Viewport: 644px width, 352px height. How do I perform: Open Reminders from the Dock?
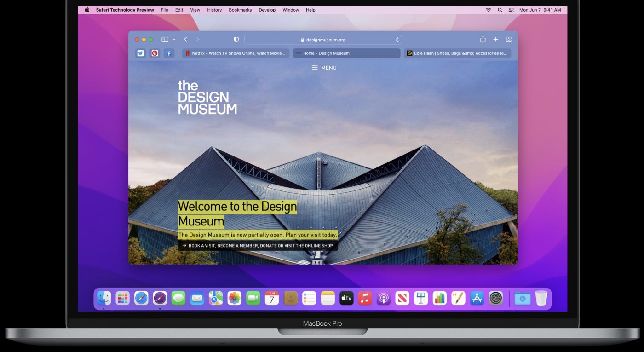[x=309, y=298]
